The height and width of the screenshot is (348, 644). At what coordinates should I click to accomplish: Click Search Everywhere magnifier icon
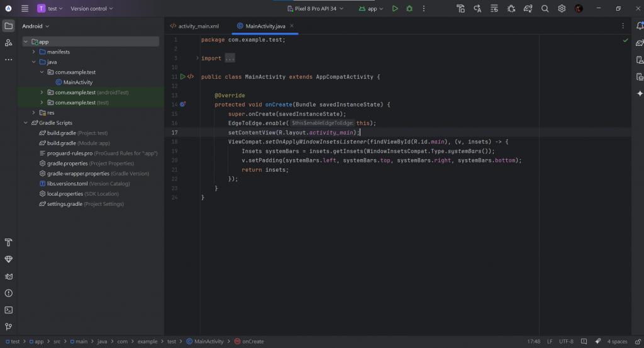[x=545, y=9]
